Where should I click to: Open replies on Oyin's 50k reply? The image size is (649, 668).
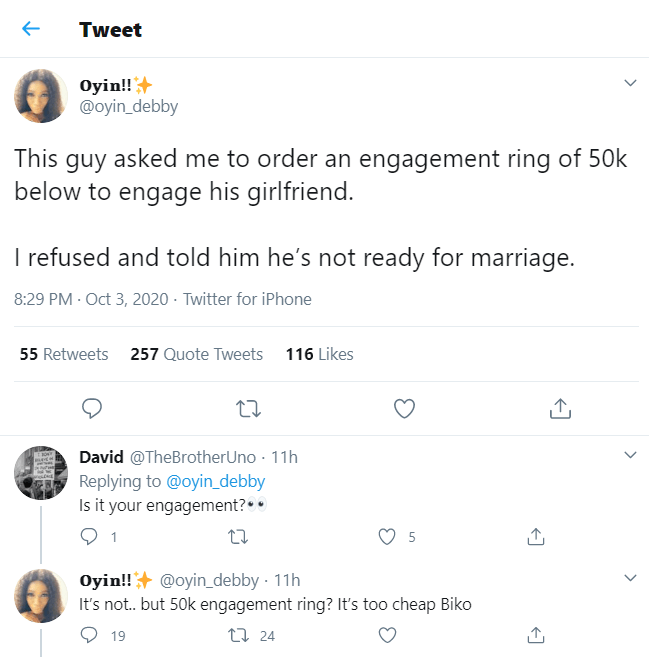click(89, 635)
